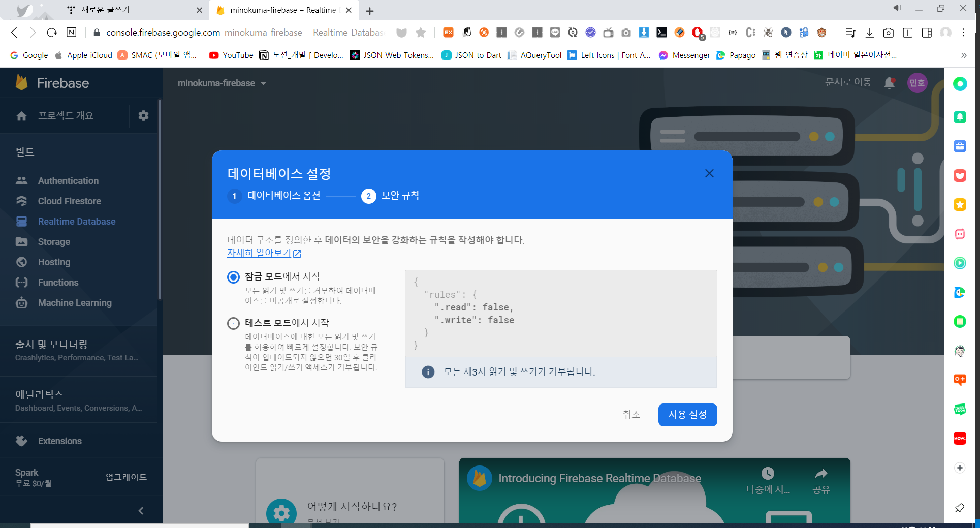Open the minokuma-firebase project dropdown
The width and height of the screenshot is (980, 528).
pos(222,83)
